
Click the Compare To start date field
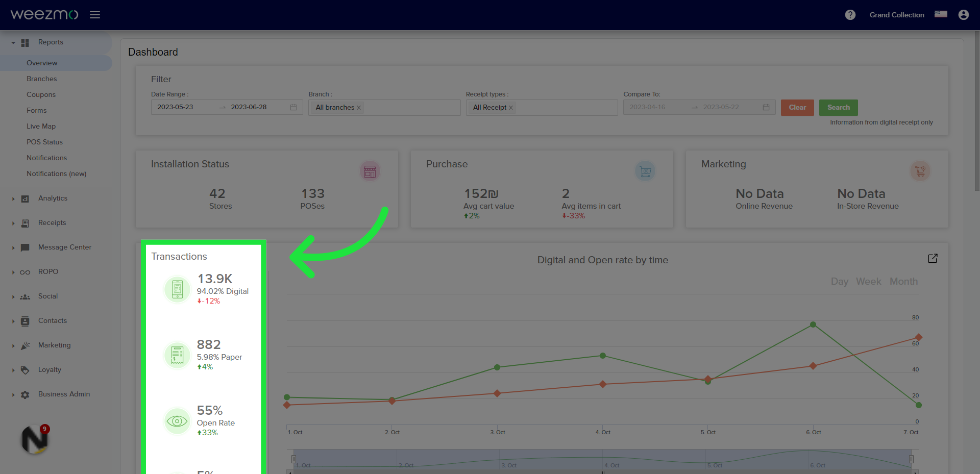[647, 107]
